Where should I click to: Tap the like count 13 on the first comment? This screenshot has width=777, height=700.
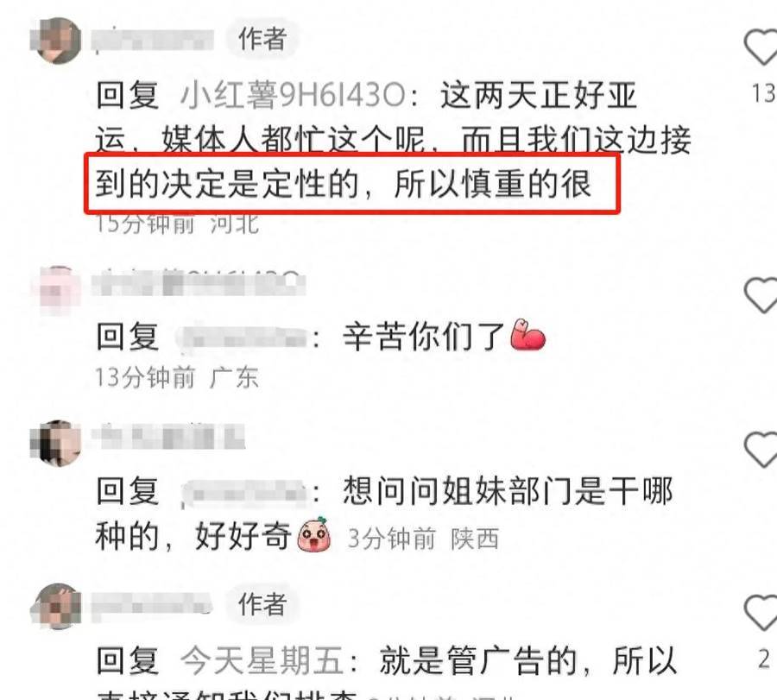(764, 93)
